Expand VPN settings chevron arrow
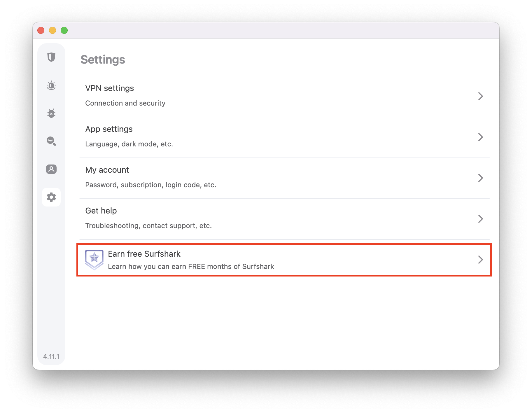Screen dimensions: 532x413 coord(481,96)
